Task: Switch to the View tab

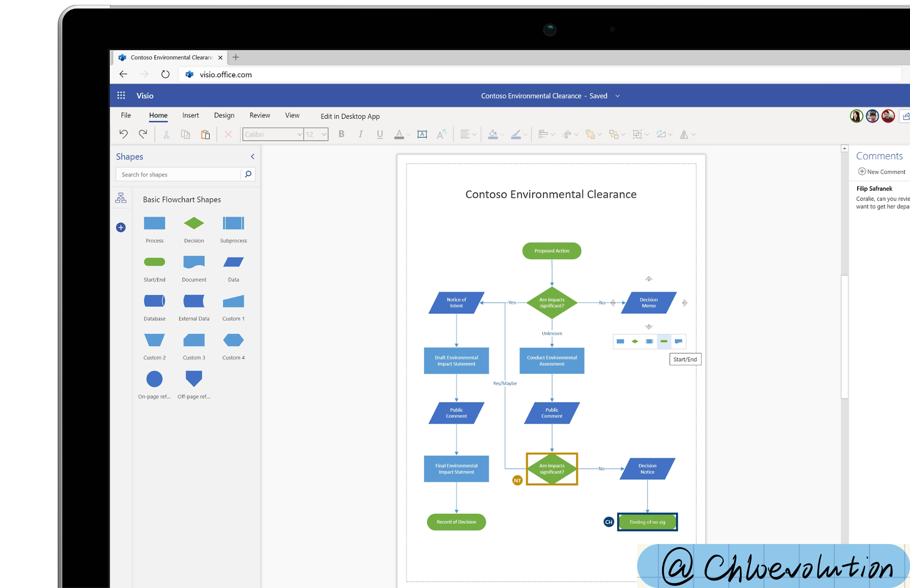Action: [292, 115]
